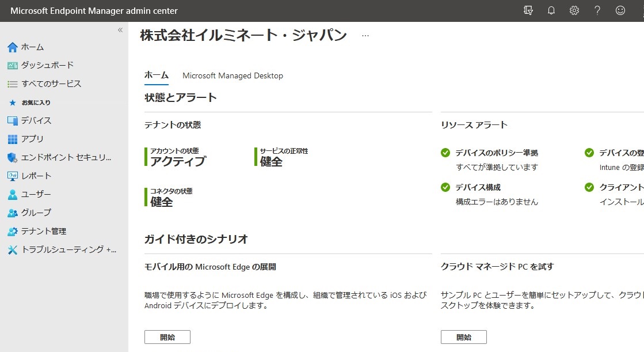Open the feedback smiley icon
Screen dimensions: 644x352
click(620, 11)
